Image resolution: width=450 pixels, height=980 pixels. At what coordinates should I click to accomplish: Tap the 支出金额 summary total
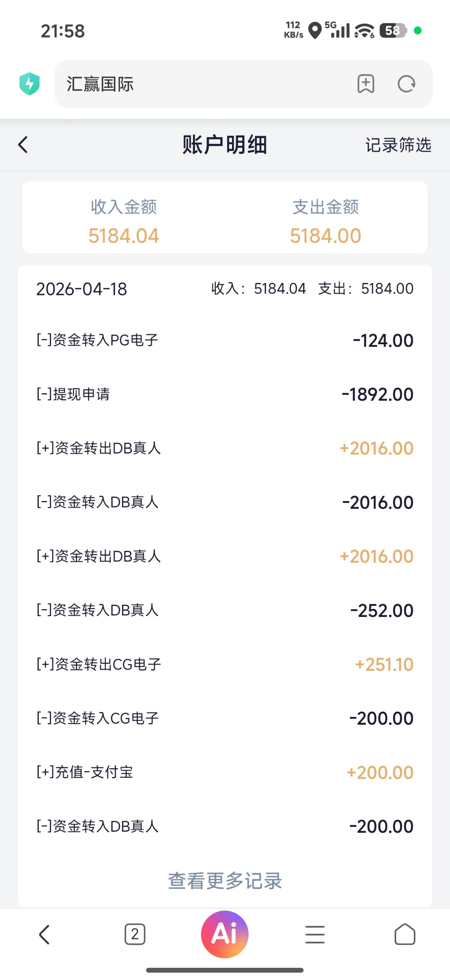(326, 236)
